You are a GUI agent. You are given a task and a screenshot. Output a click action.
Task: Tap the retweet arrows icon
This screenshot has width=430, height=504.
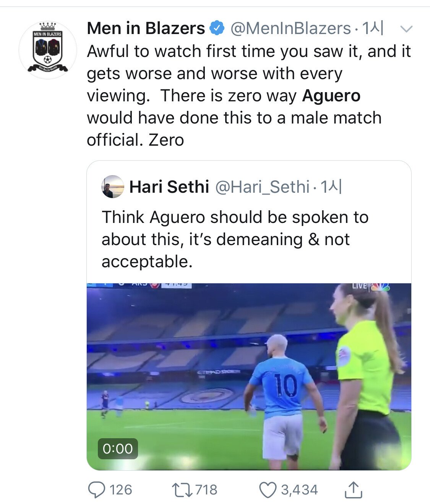(182, 490)
